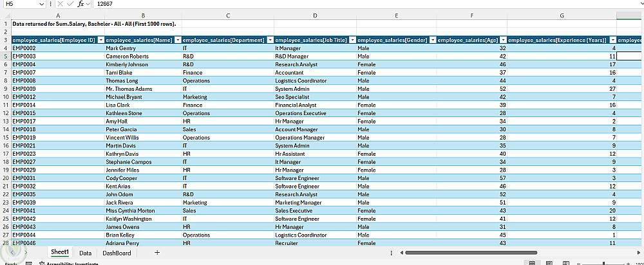Image resolution: width=644 pixels, height=265 pixels.
Task: Zoom out with the minus button
Action: point(578,263)
